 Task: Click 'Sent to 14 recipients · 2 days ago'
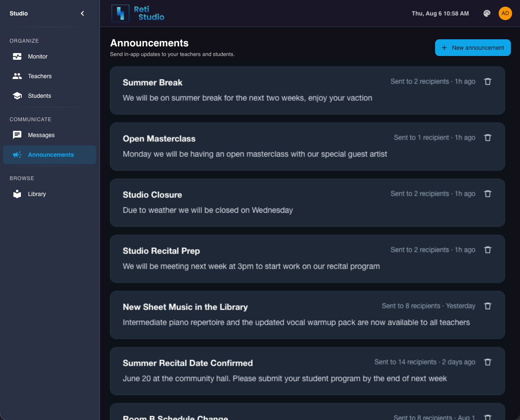pos(425,362)
